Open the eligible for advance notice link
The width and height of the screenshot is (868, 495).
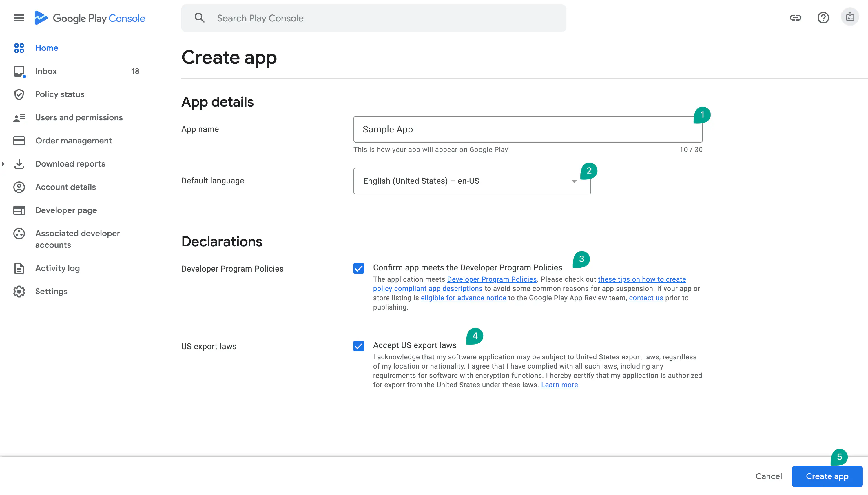(463, 298)
